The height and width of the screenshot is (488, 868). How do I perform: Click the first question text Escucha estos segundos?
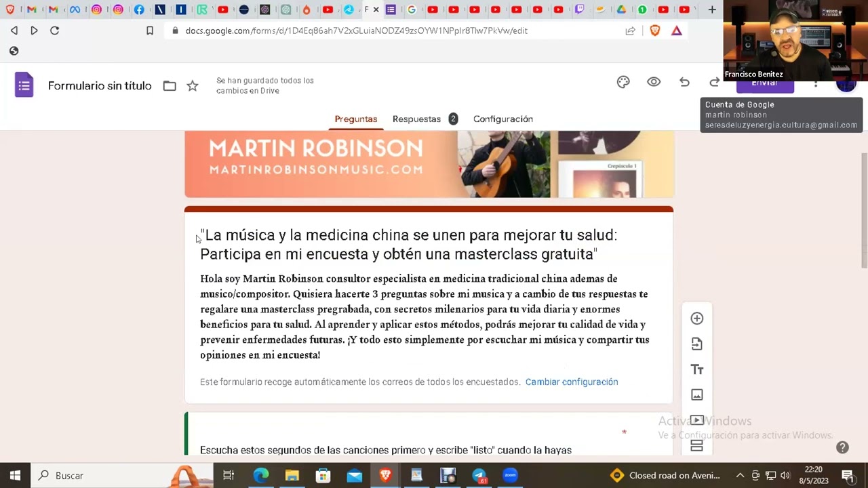click(x=386, y=450)
